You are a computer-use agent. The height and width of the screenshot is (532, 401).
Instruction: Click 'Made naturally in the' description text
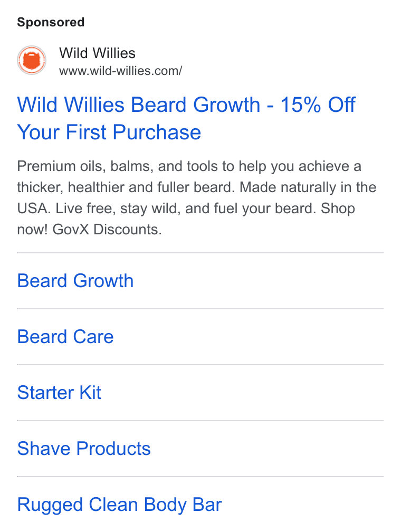click(308, 187)
